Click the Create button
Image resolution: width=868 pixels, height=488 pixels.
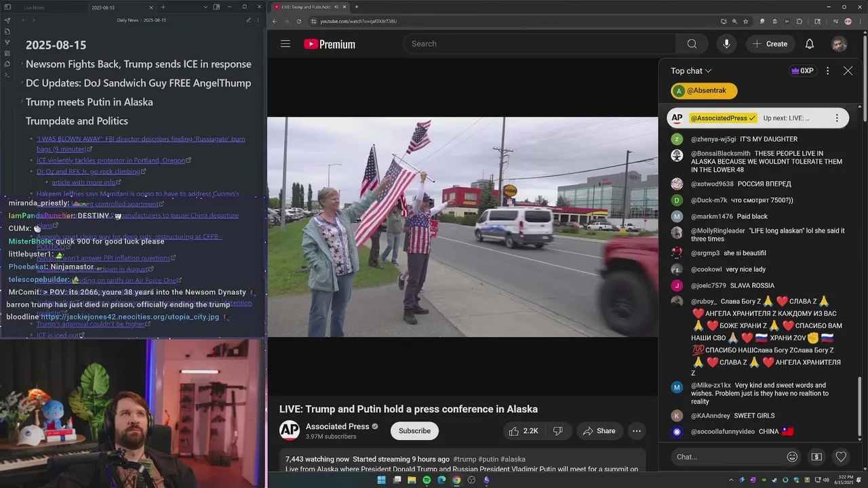(770, 44)
